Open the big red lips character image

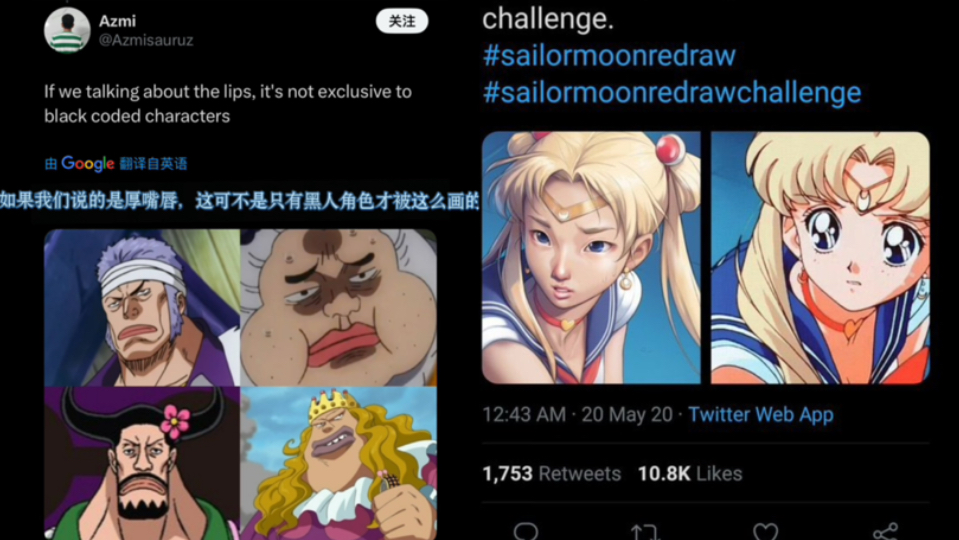339,308
